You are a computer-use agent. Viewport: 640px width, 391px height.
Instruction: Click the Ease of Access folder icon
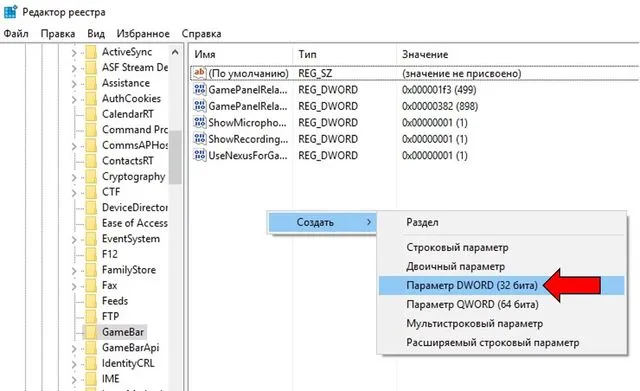point(91,223)
